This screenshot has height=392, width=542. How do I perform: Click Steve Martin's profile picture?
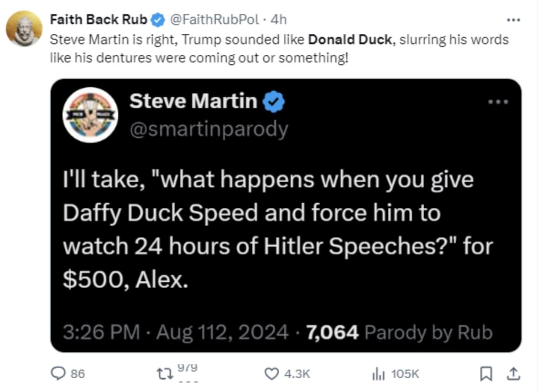90,115
